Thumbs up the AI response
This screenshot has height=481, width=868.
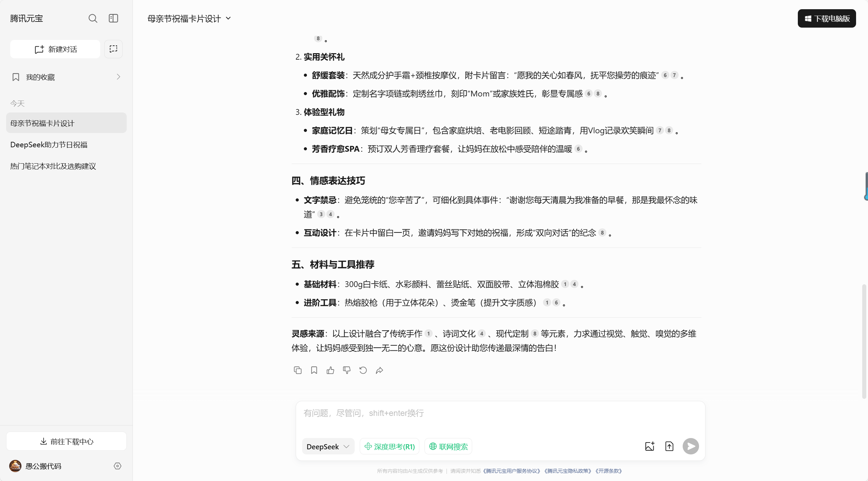[330, 370]
